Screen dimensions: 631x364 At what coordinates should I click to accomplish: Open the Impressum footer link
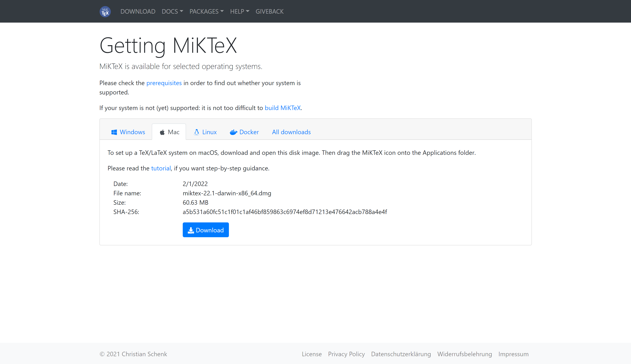point(513,354)
